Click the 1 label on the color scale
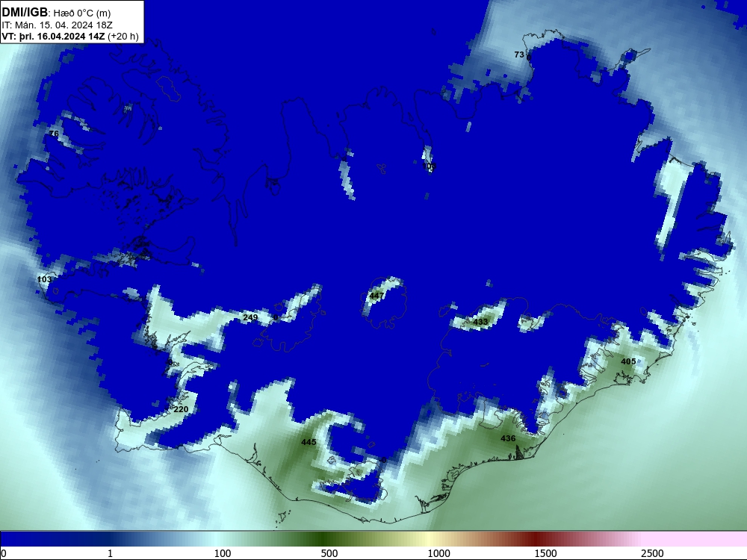 [110, 553]
